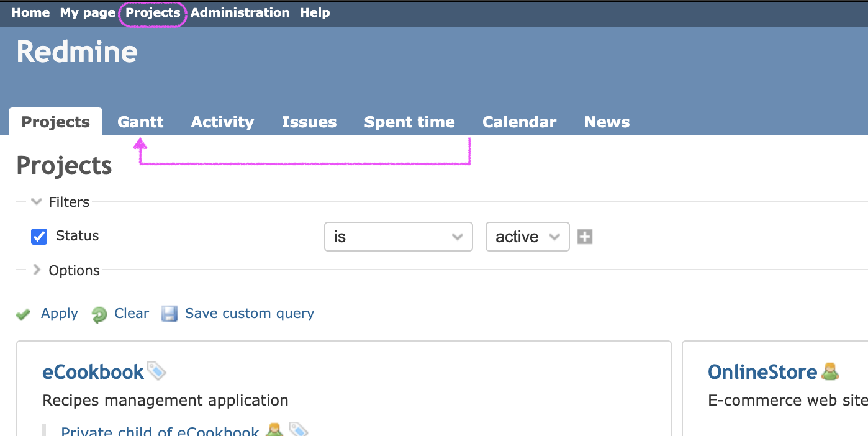Click the Status filter label
The image size is (868, 436).
coord(77,236)
